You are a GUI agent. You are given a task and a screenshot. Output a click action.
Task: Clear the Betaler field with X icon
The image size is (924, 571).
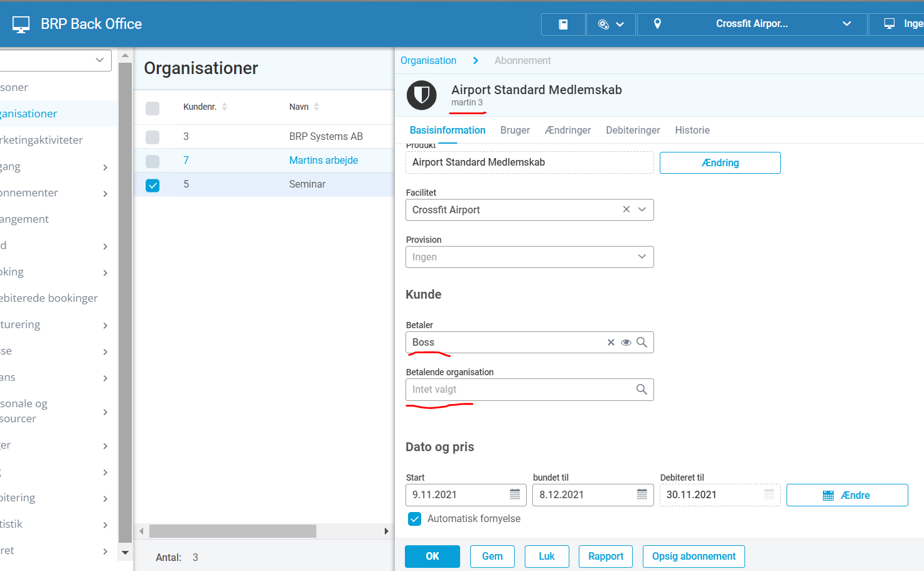tap(611, 343)
